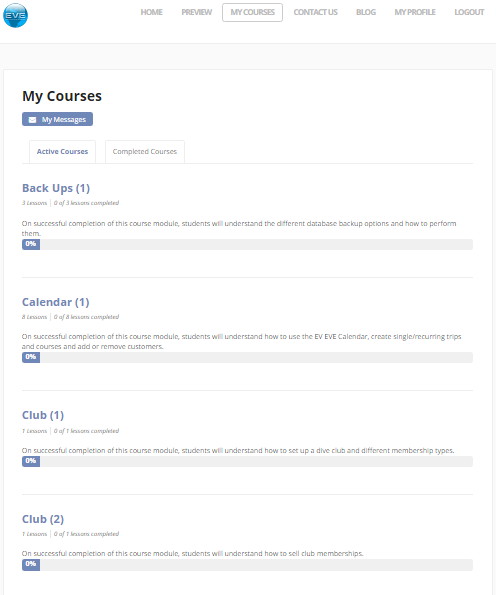Visit the BLOG page

pos(366,12)
